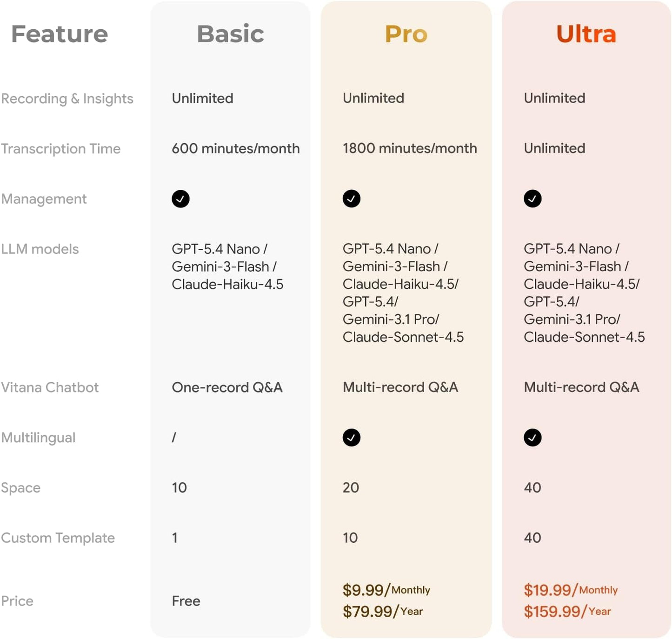Click the Management checkmark in Ultra column
This screenshot has height=639, width=672.
click(532, 199)
